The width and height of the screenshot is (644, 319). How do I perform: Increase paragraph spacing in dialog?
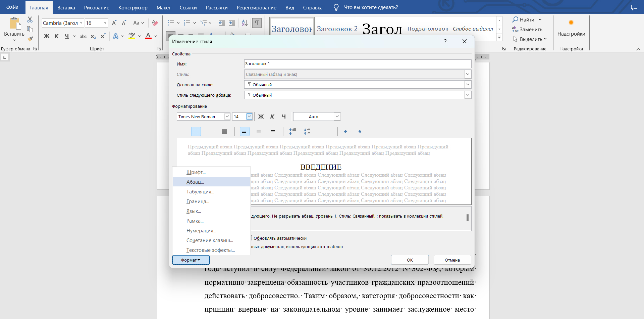tap(292, 132)
